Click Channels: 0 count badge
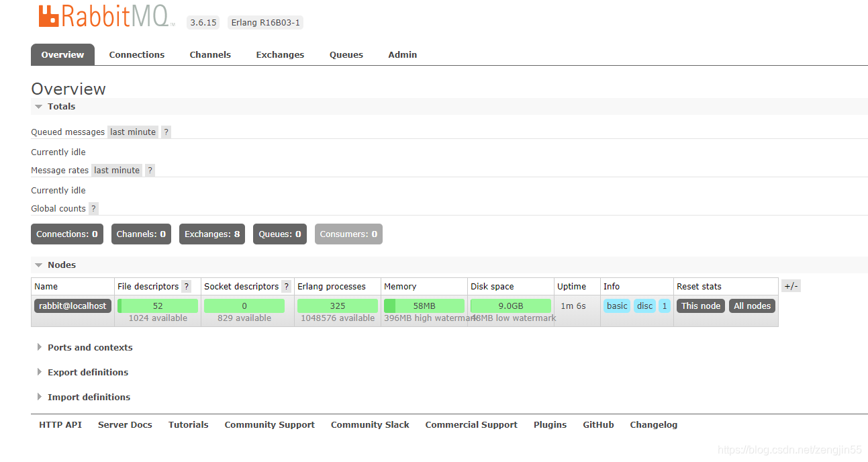The image size is (868, 462). [x=141, y=234]
